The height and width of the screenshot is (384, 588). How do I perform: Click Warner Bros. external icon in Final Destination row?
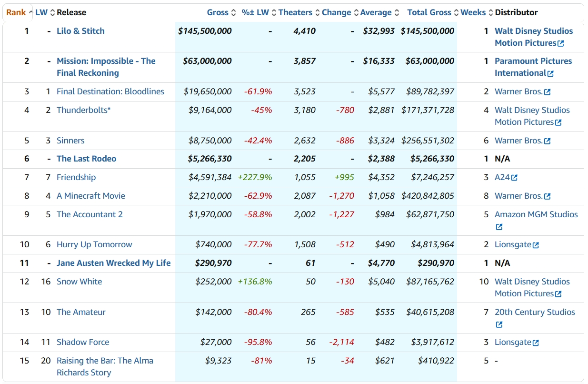point(547,92)
